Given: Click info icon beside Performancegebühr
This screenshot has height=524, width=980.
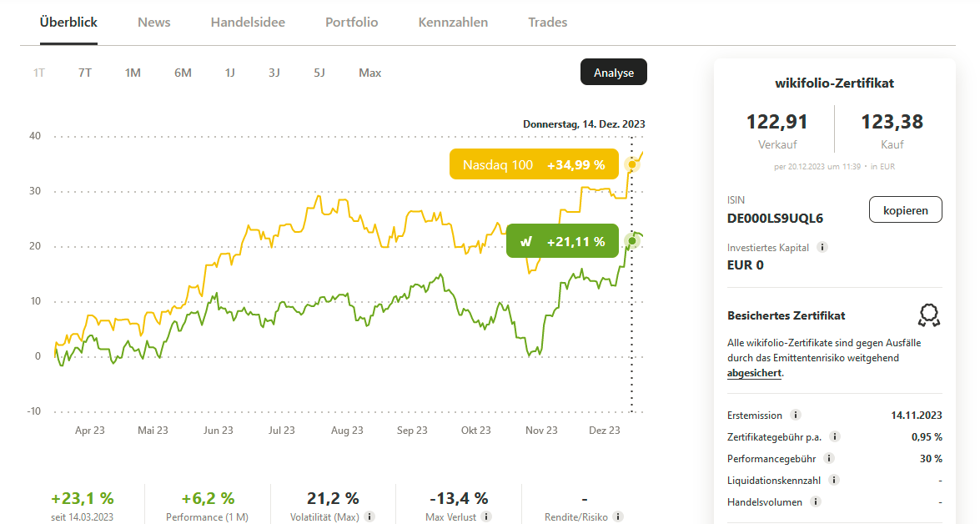Looking at the screenshot, I should tap(829, 458).
